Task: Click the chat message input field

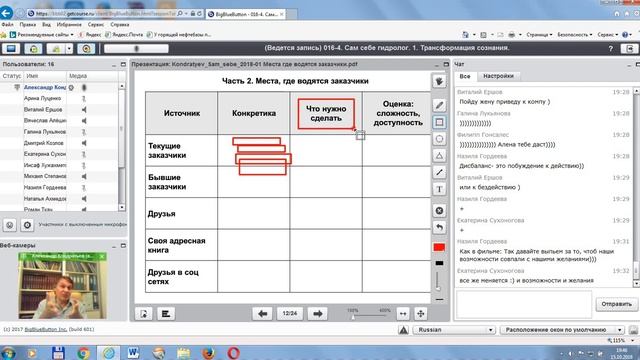Action: [x=524, y=304]
